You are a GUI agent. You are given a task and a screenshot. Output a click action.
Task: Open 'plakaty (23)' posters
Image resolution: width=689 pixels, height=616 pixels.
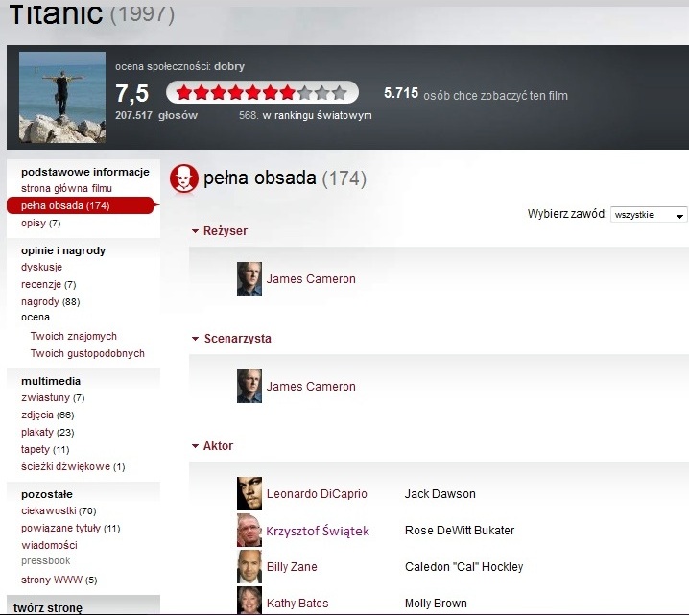(48, 433)
